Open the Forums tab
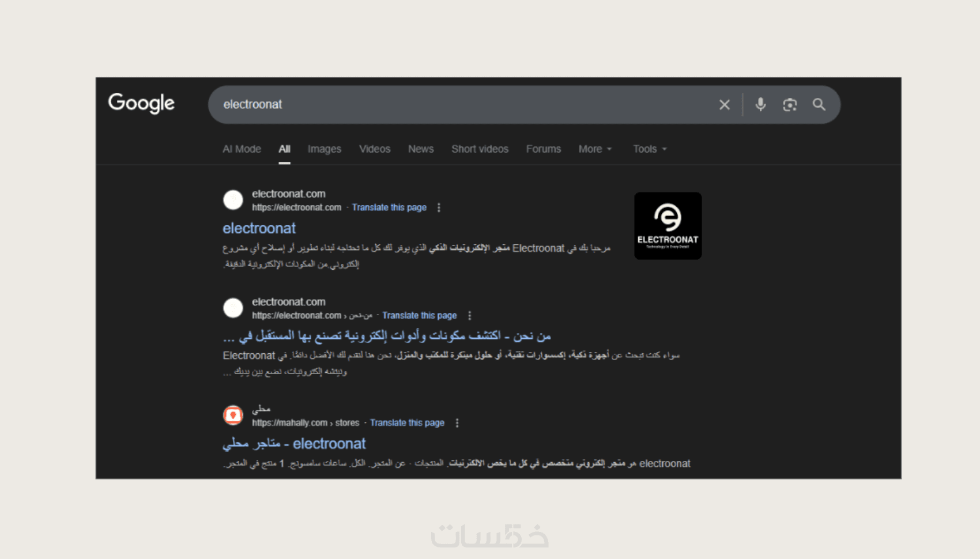Viewport: 980px width, 559px height. point(544,149)
